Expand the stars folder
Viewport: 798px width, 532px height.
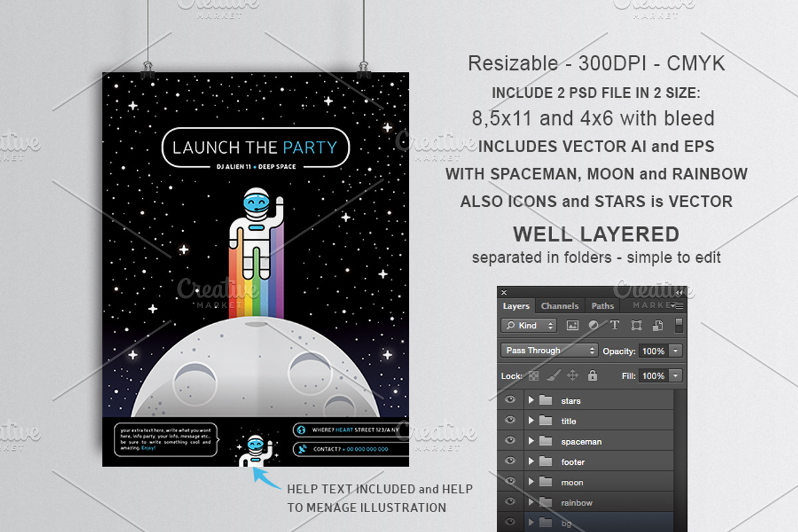click(531, 400)
